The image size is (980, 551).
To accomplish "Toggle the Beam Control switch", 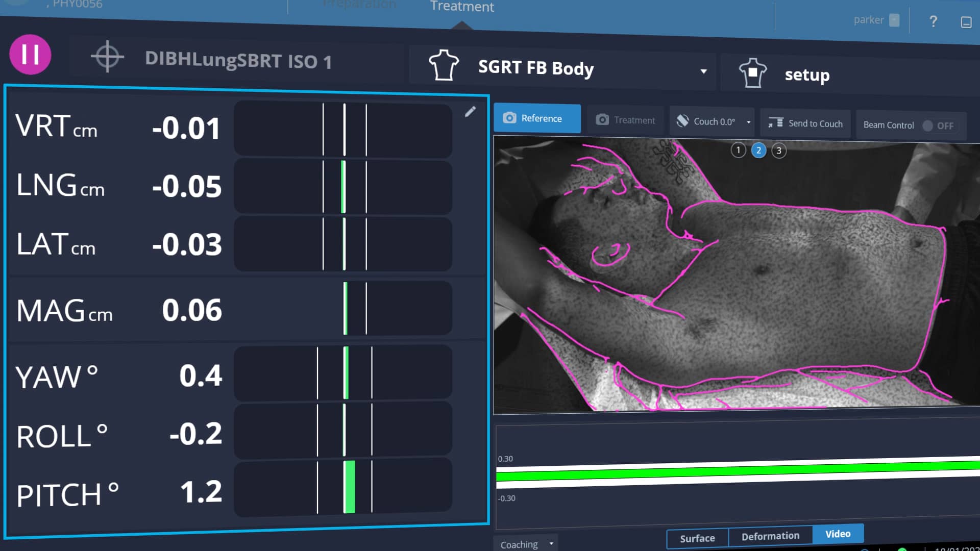I will [x=938, y=126].
